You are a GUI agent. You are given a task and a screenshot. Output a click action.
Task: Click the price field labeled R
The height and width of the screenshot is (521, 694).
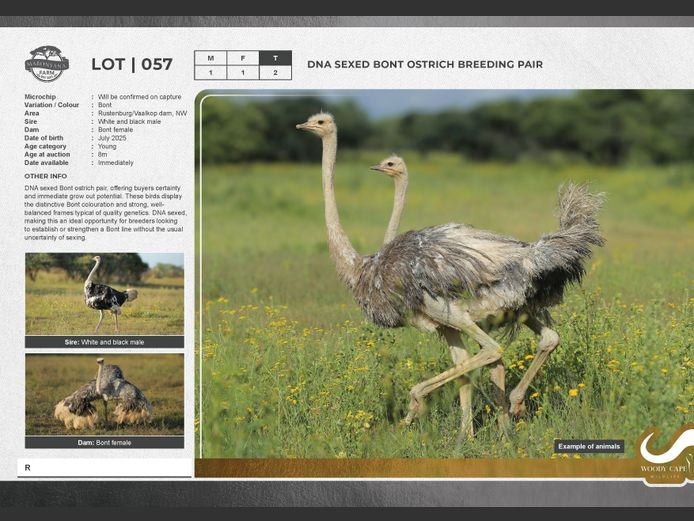click(104, 468)
